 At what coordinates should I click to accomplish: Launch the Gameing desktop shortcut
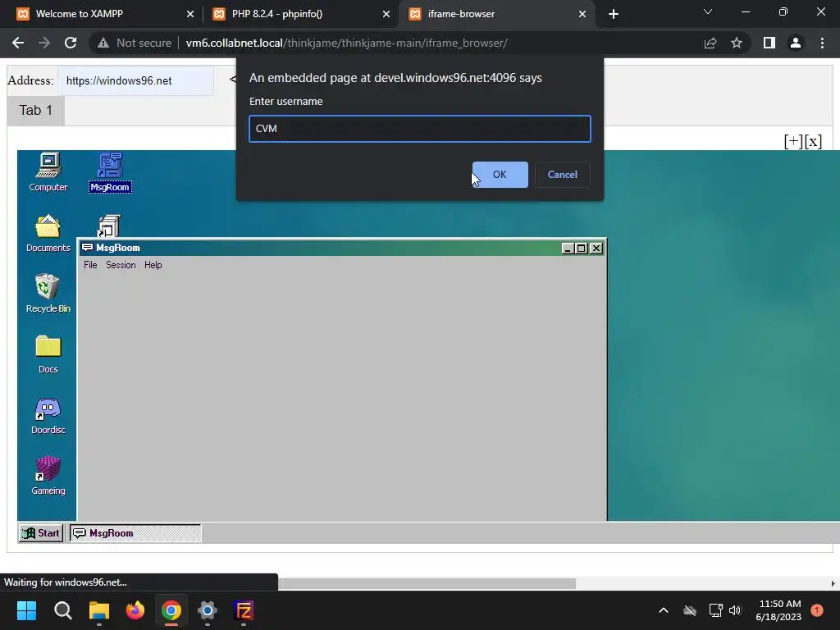click(48, 476)
